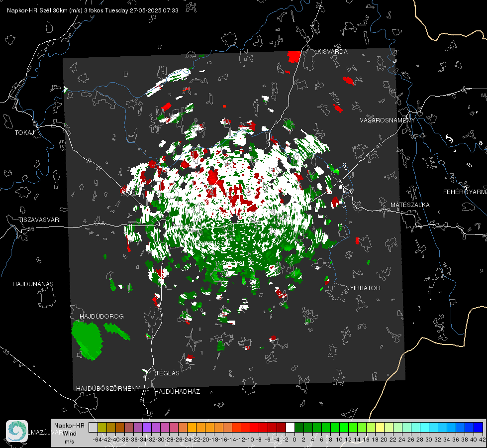Screen dimensions: 487x448
Task: Click the MÁTÉSZALKA town label
Action: (410, 205)
